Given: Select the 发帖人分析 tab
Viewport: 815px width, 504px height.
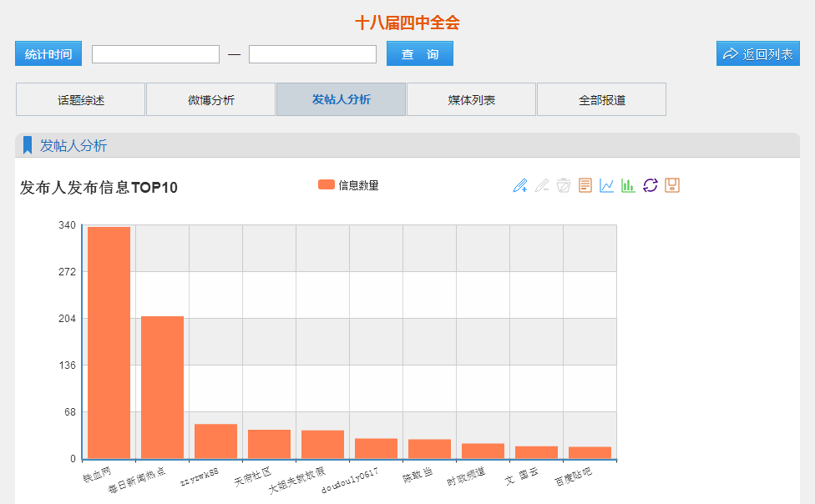Looking at the screenshot, I should (x=342, y=100).
